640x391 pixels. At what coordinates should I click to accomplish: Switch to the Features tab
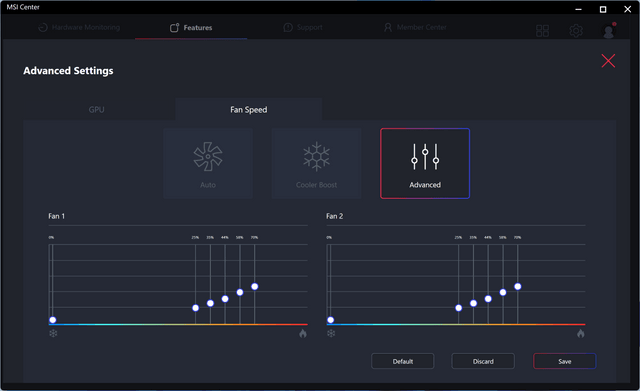[x=191, y=27]
